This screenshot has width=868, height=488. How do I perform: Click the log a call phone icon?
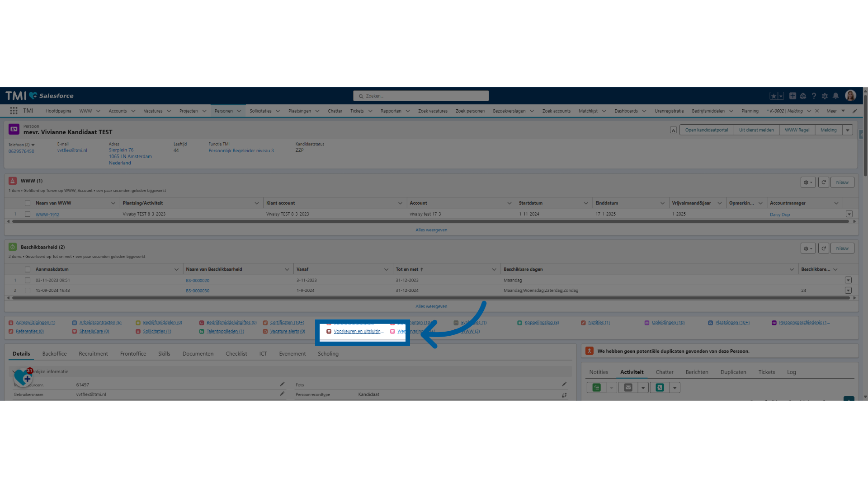coord(660,388)
